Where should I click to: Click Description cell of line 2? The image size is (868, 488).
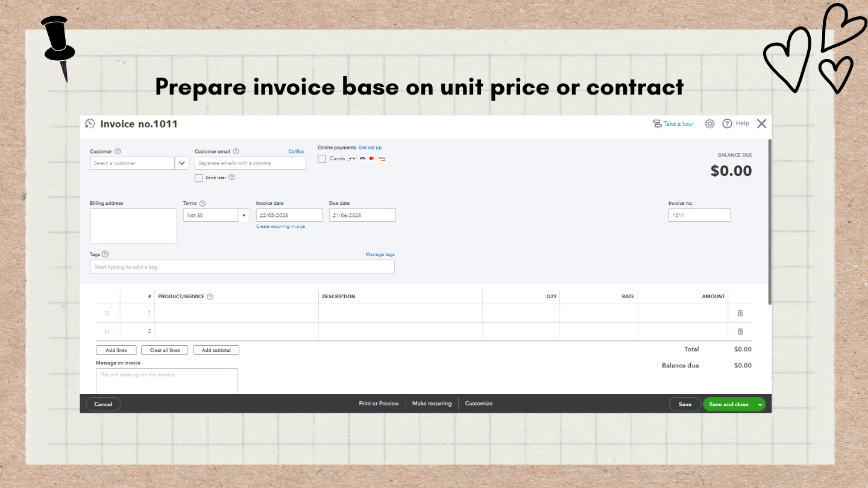coord(400,331)
